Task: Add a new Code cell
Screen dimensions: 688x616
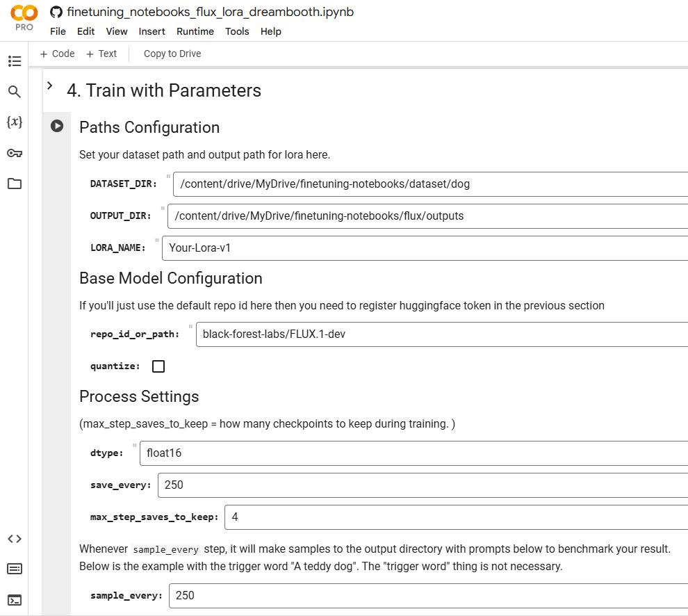Action: [x=57, y=54]
